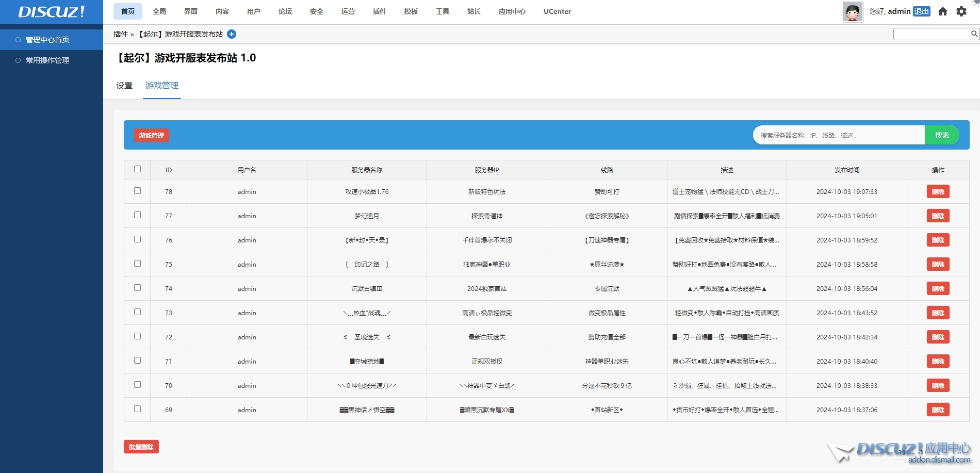Check the box for row ID 77

(137, 215)
